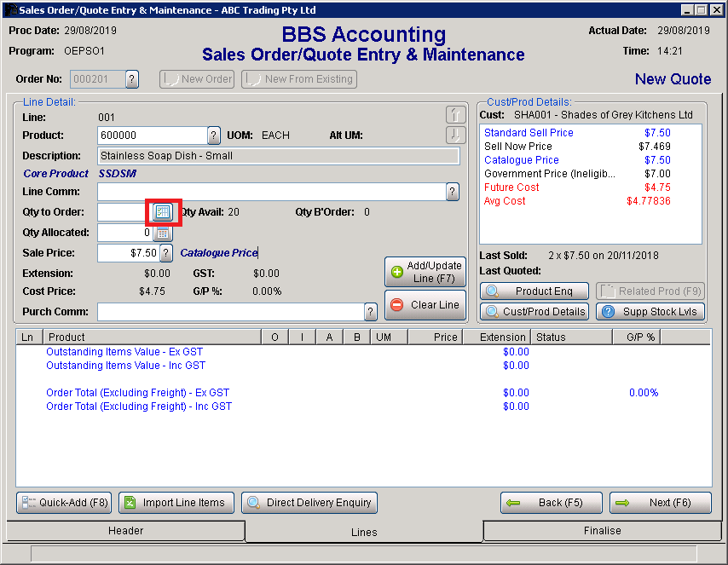Screen dimensions: 728x565
Task: Click the move line up arrow
Action: click(x=456, y=112)
